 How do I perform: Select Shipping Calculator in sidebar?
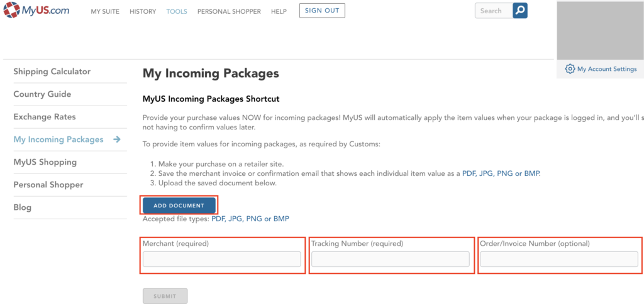tap(52, 72)
